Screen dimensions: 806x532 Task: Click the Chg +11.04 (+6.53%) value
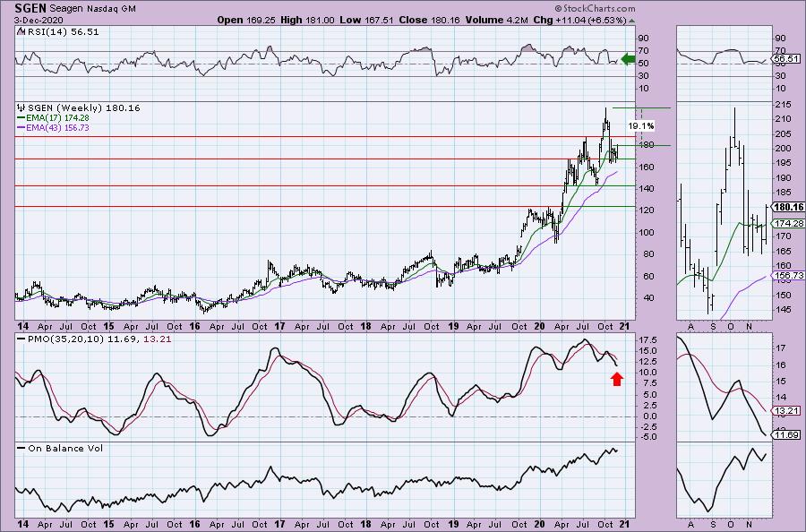579,20
